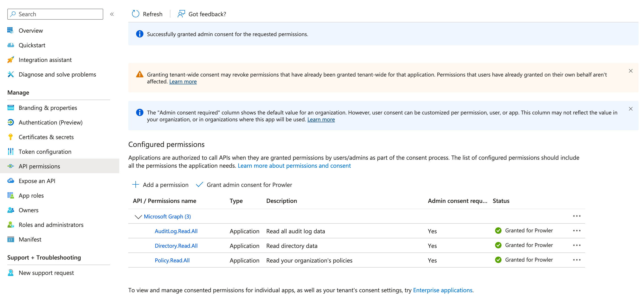Collapse the Microsoft Graph permissions group

138,217
